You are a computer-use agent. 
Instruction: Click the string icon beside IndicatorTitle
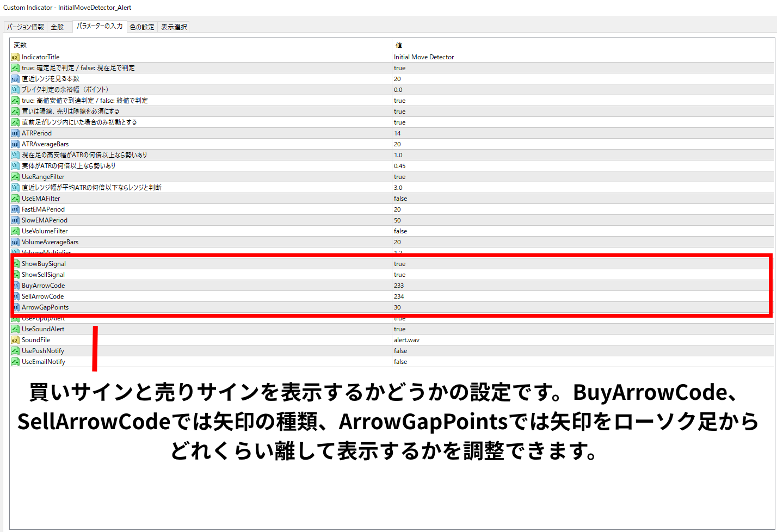[x=15, y=57]
